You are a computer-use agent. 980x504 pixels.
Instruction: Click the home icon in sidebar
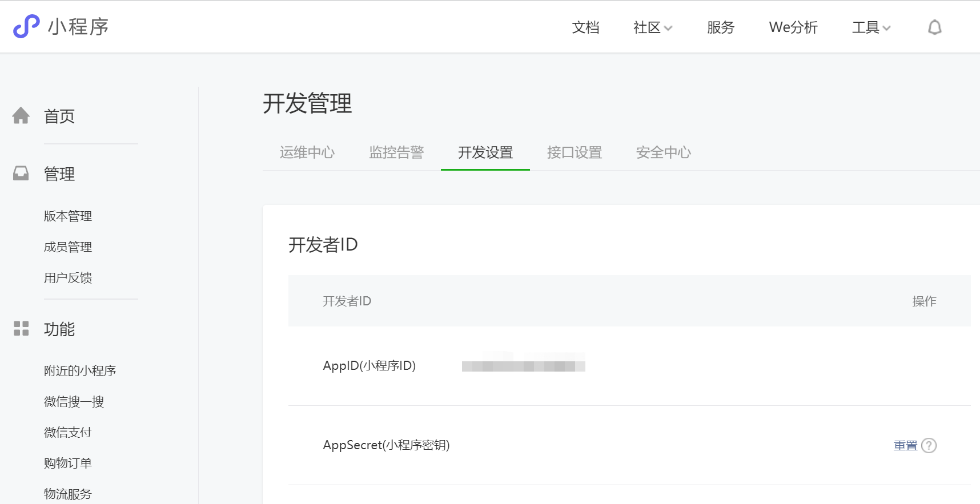(21, 116)
